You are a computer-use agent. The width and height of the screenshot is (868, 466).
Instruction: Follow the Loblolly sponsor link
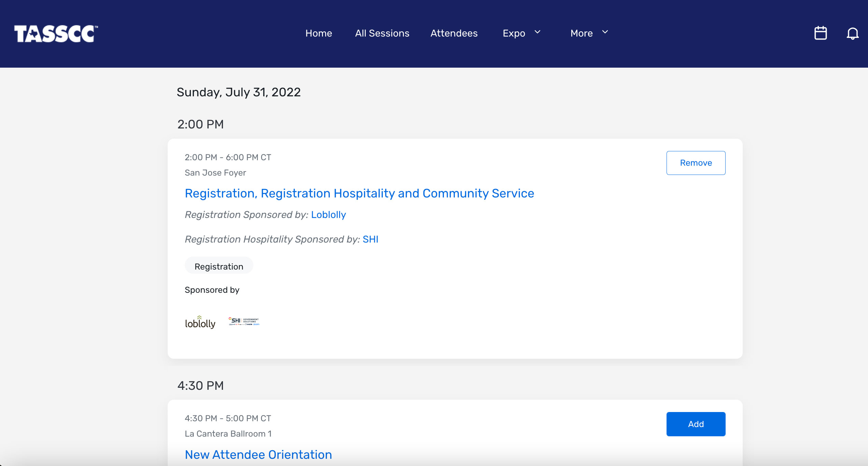[328, 215]
